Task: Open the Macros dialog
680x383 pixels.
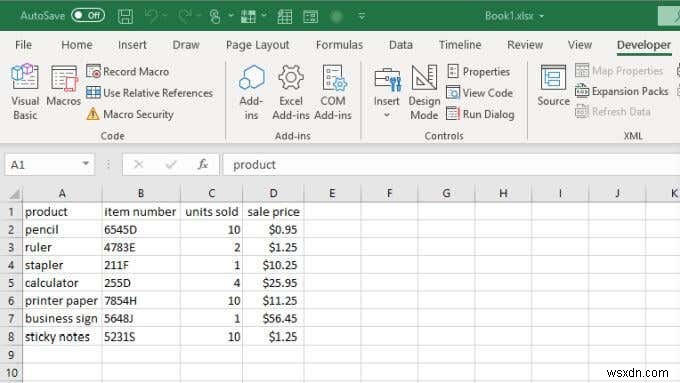Action: pyautogui.click(x=63, y=86)
